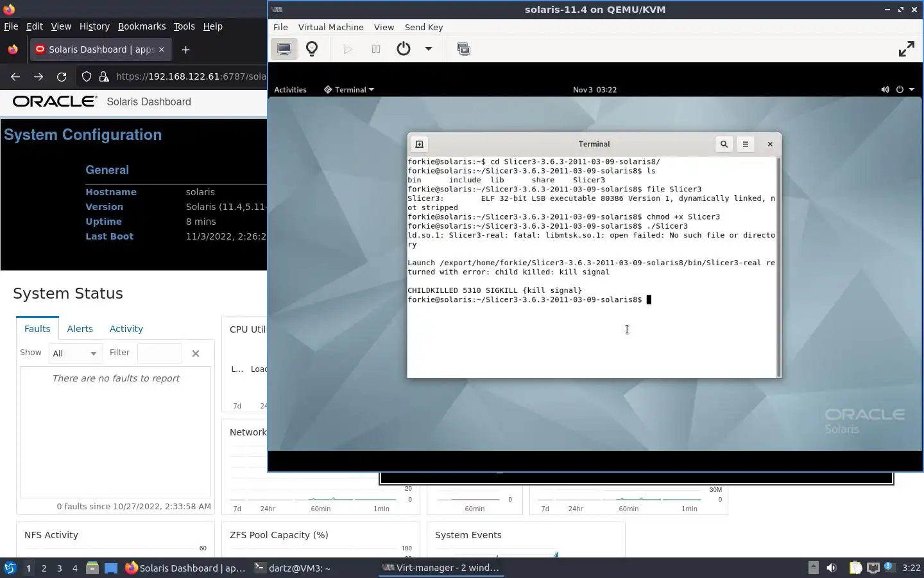Click the Shut down power icon

click(404, 49)
